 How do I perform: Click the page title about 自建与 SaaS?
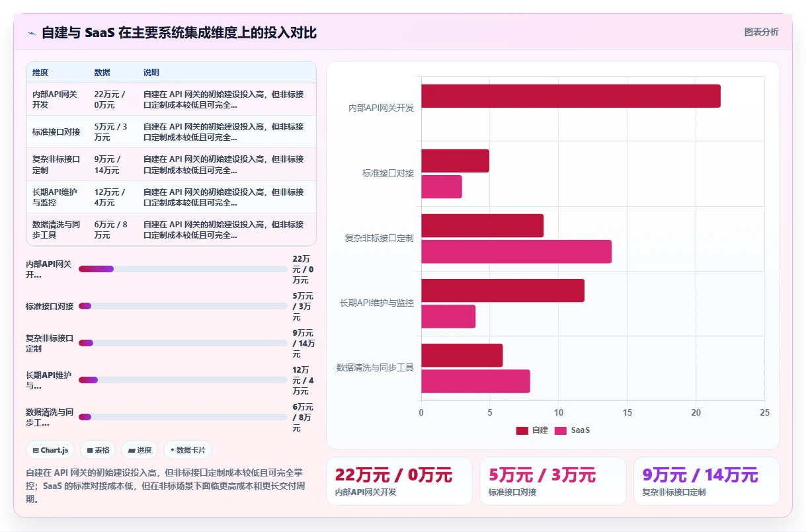pos(179,32)
